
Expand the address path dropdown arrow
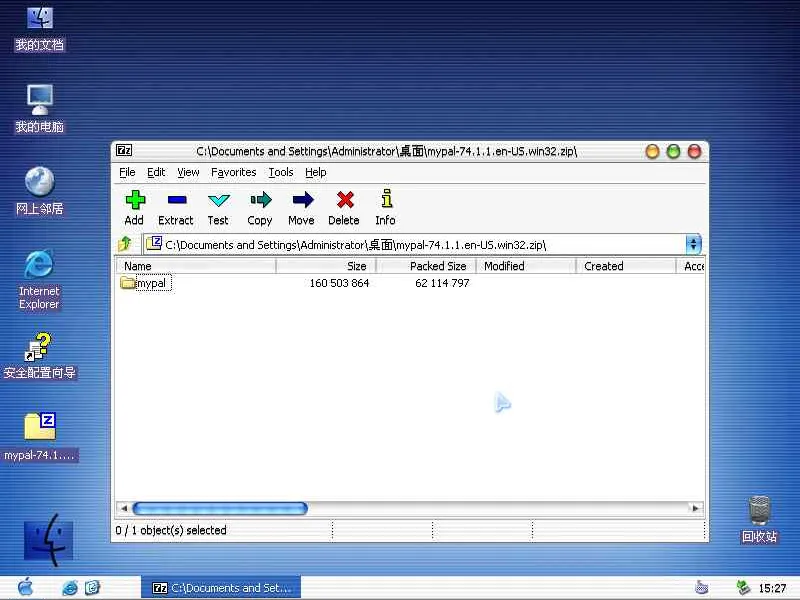pos(693,244)
